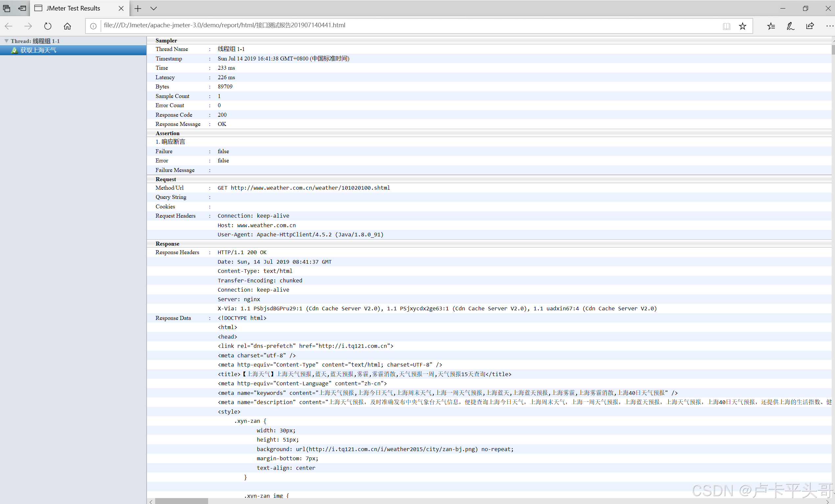This screenshot has height=504, width=835.
Task: Click the browser forward arrow
Action: pos(28,26)
